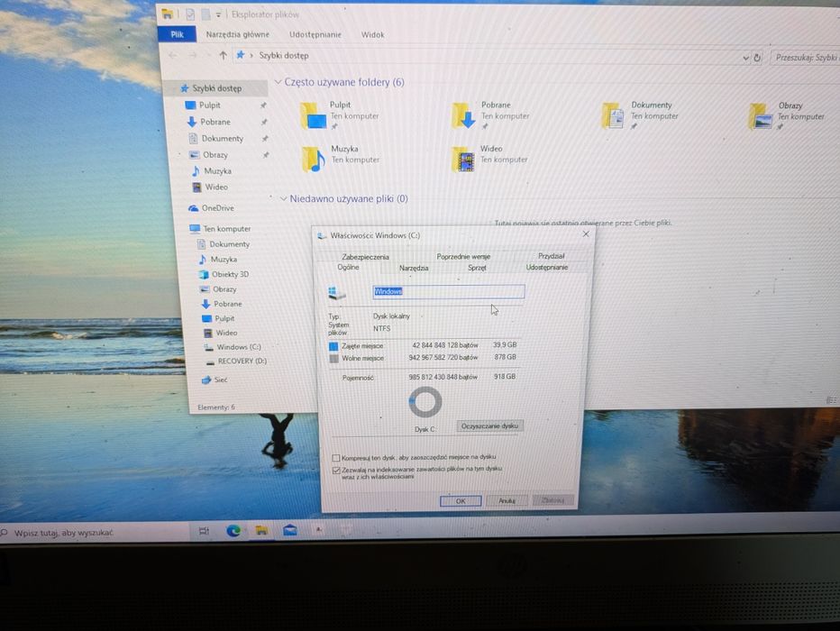Open quick access toolbar customize dropdown
The image size is (840, 631).
point(218,15)
